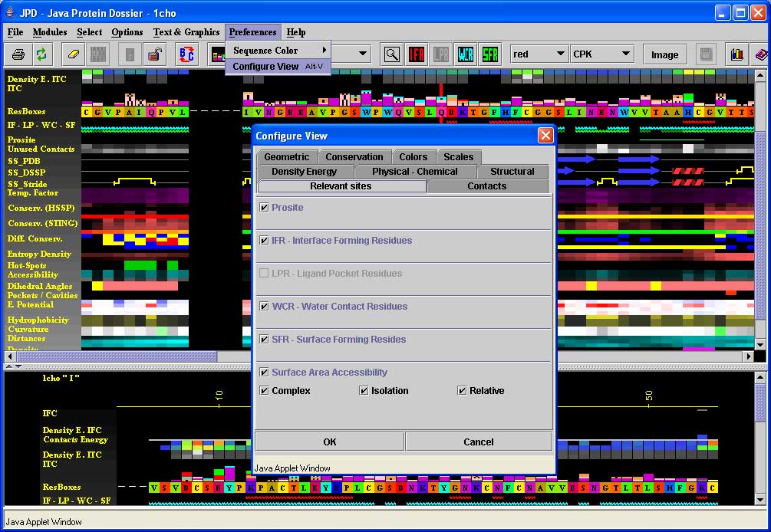This screenshot has height=532, width=771.
Task: Open the Select menu
Action: [x=90, y=32]
